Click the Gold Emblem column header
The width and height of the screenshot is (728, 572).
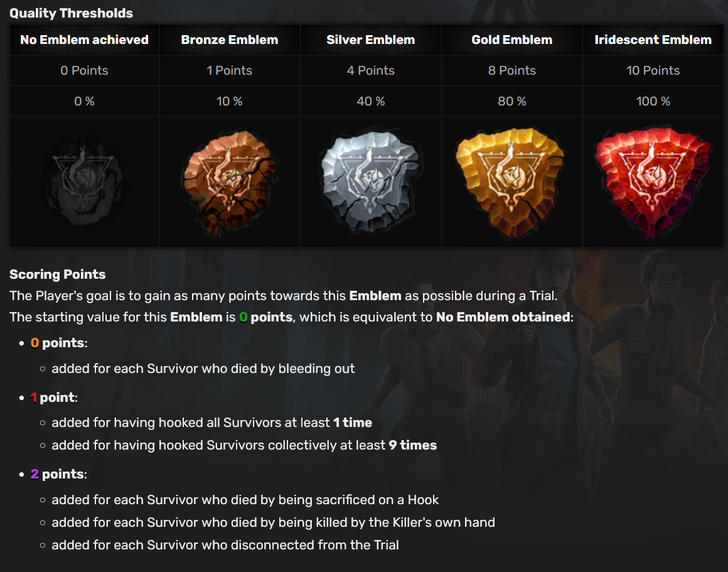point(511,40)
